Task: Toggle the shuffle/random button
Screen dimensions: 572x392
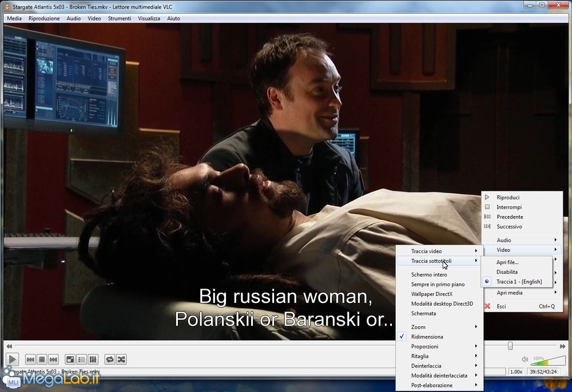Action: click(x=121, y=359)
